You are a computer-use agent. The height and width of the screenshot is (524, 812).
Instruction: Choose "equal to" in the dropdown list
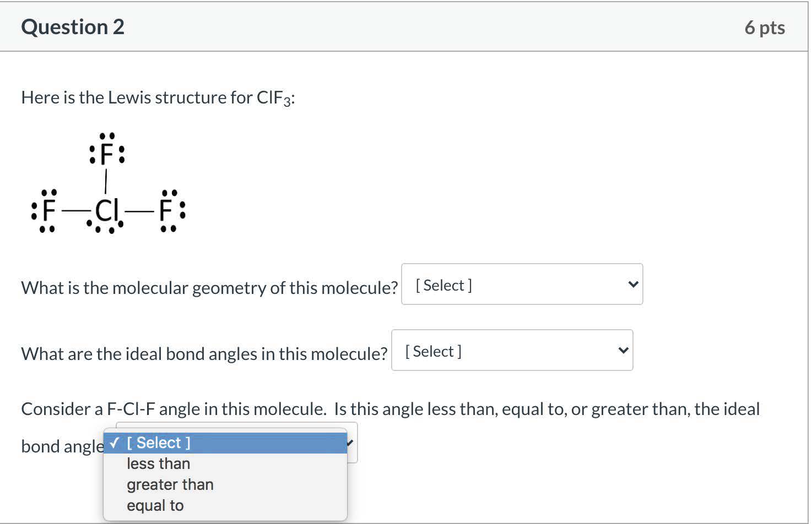(155, 506)
